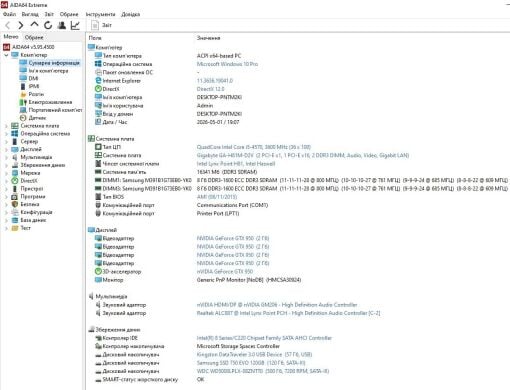Image resolution: width=510 pixels, height=390 pixels.
Task: Click the user silhouette toolbar icon
Action: (x=62, y=25)
